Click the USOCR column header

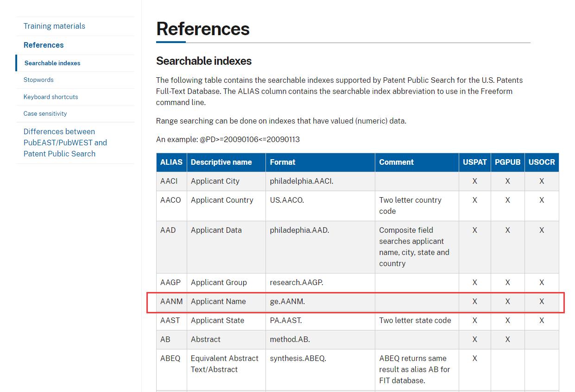coord(542,162)
